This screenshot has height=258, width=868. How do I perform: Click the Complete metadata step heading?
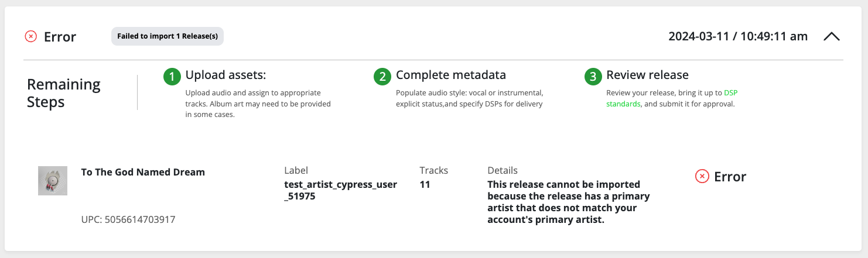[x=451, y=75]
